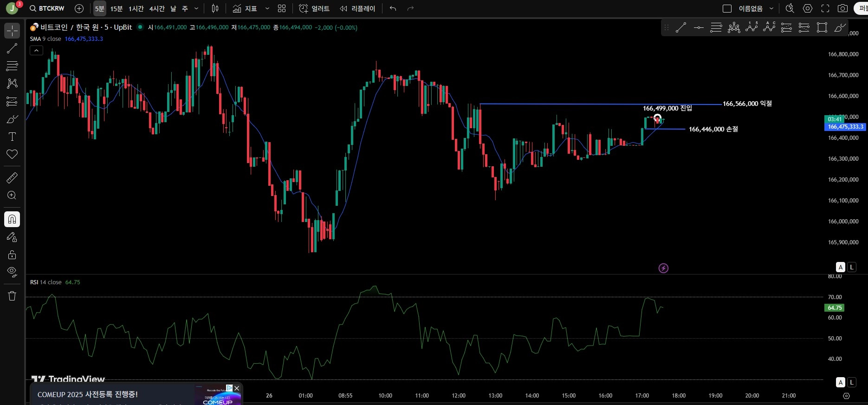The width and height of the screenshot is (868, 405).
Task: Select the 4시간 timeframe
Action: pyautogui.click(x=157, y=8)
